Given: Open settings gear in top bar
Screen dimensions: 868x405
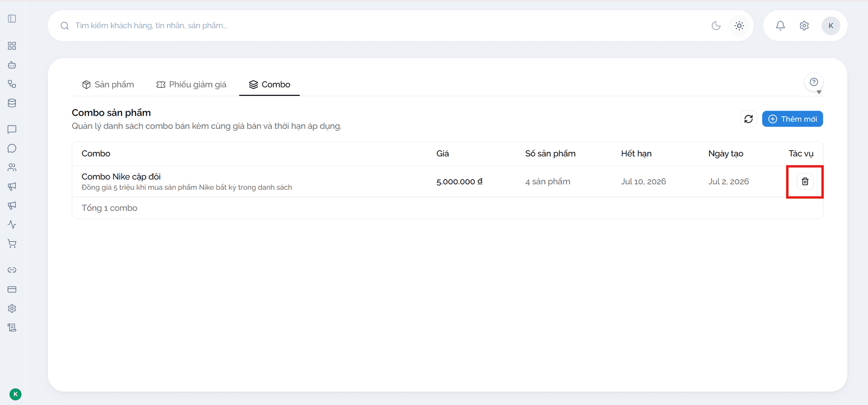Looking at the screenshot, I should coord(804,26).
